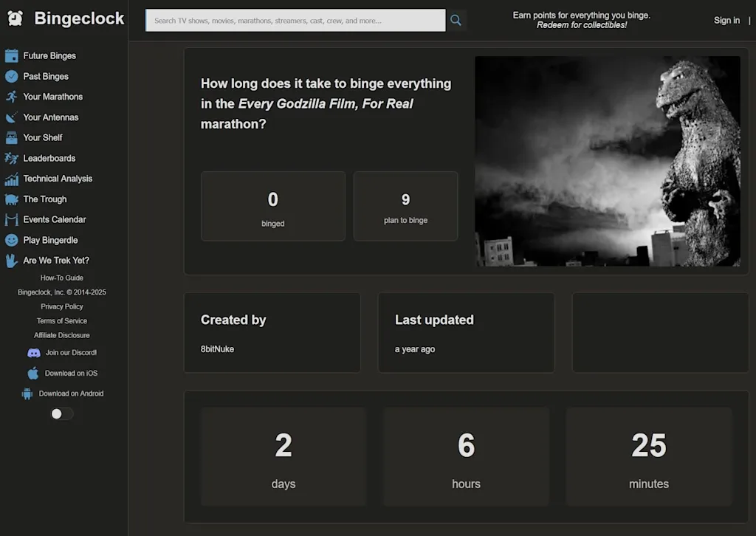The image size is (756, 536).
Task: Click the Godzilla marathon poster image
Action: tap(608, 161)
